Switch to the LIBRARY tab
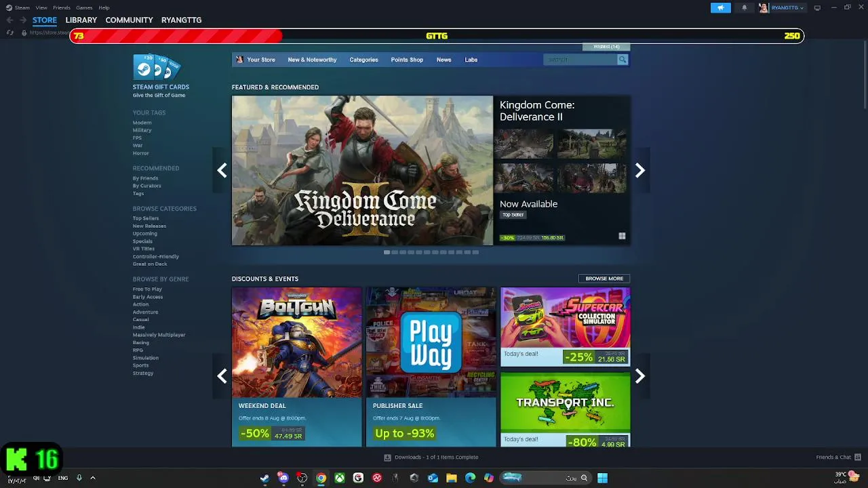Screen dimensions: 868x488 (81, 20)
